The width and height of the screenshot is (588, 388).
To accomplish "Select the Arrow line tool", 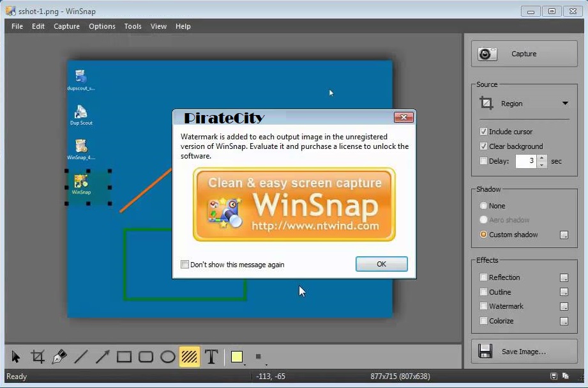I will pos(102,357).
